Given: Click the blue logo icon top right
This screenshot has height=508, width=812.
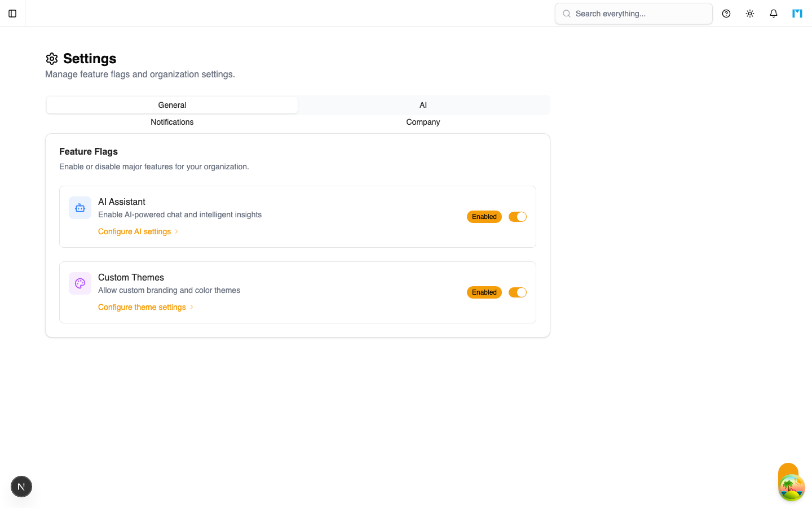Looking at the screenshot, I should coord(797,14).
